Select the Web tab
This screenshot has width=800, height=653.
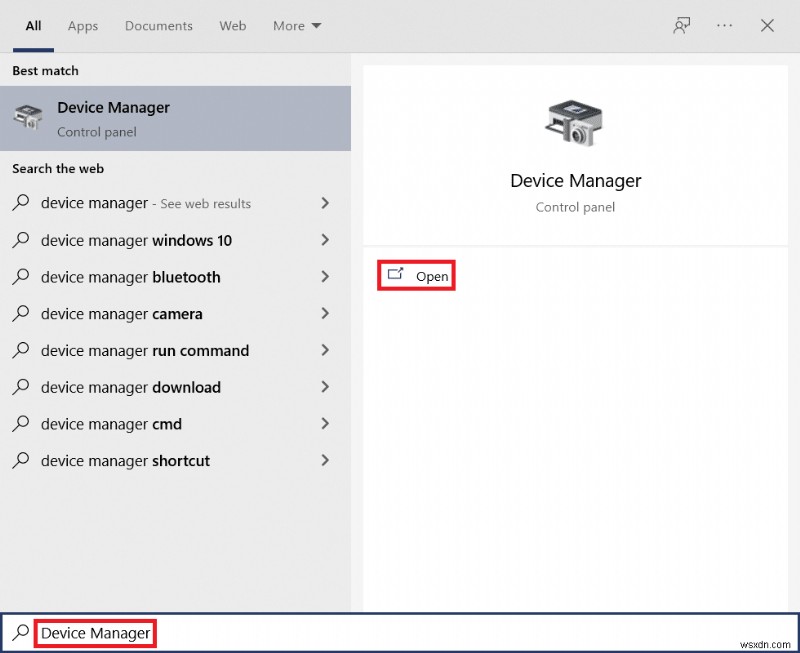click(232, 26)
